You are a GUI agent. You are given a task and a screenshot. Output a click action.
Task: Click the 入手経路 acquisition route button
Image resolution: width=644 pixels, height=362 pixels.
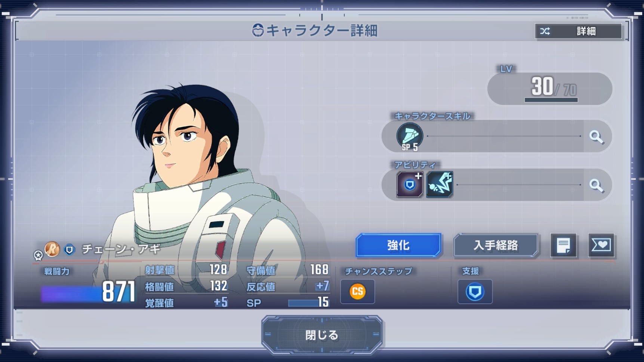(x=496, y=245)
